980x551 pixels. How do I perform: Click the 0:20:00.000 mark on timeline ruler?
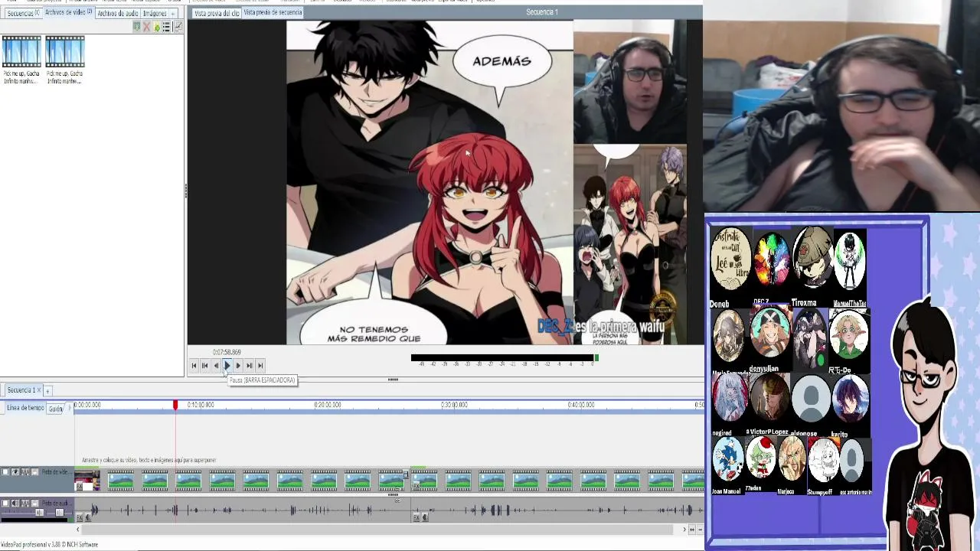[327, 405]
